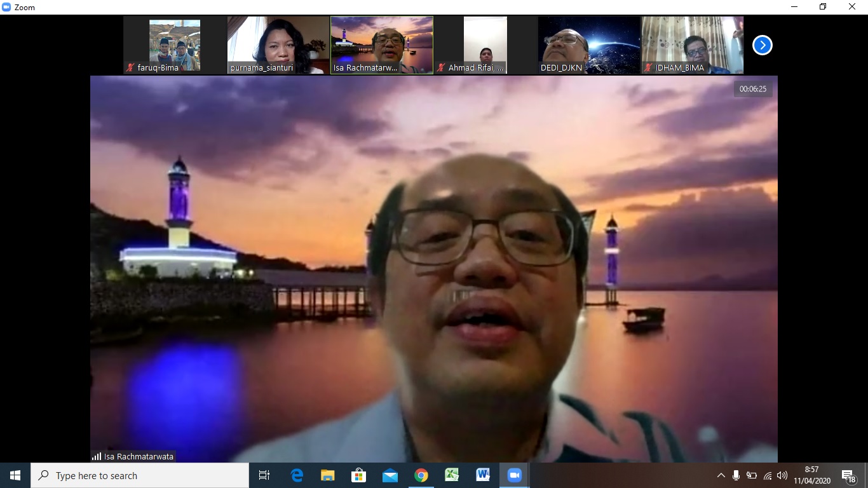
Task: Open Microsoft Word from the taskbar
Action: point(483,475)
